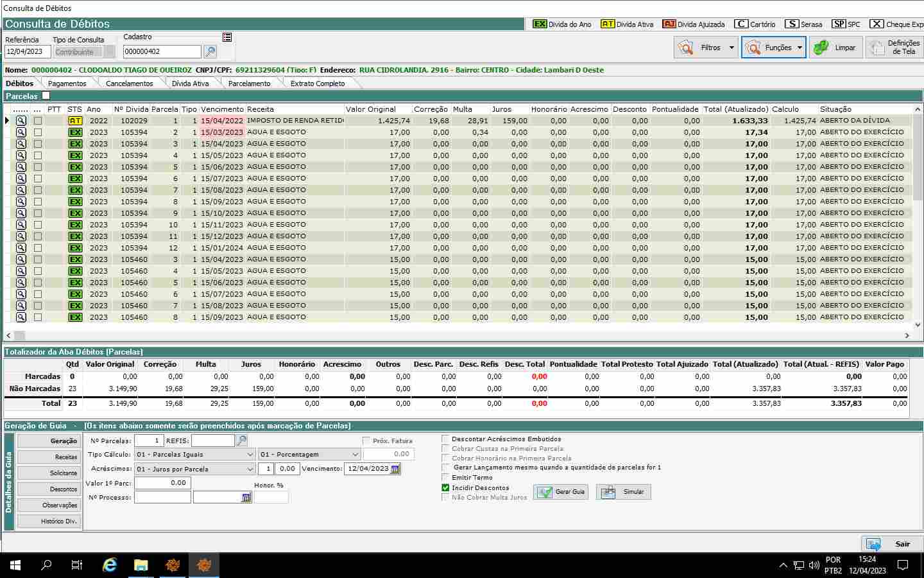Open the Vencimento calendar picker

tap(395, 469)
